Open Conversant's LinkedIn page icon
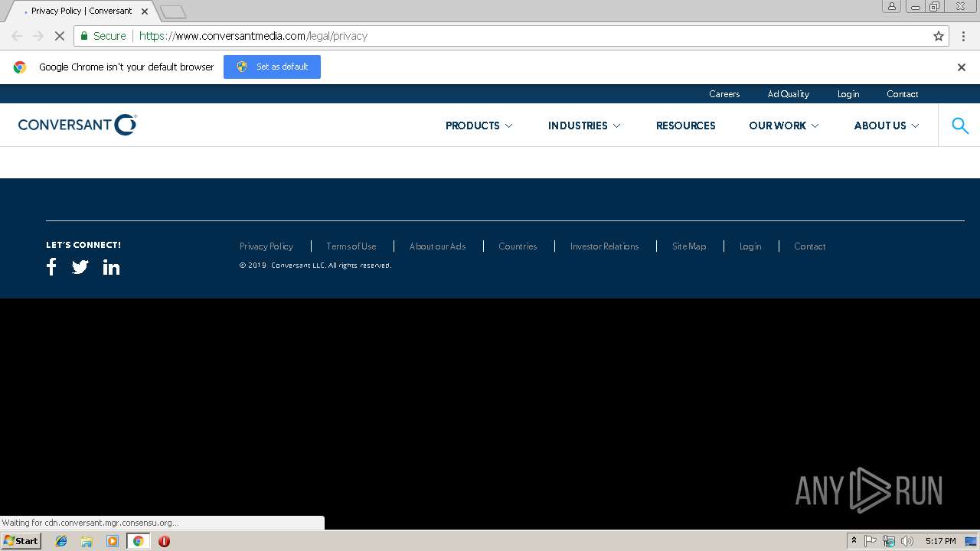Screen dimensions: 980x551 [111, 267]
